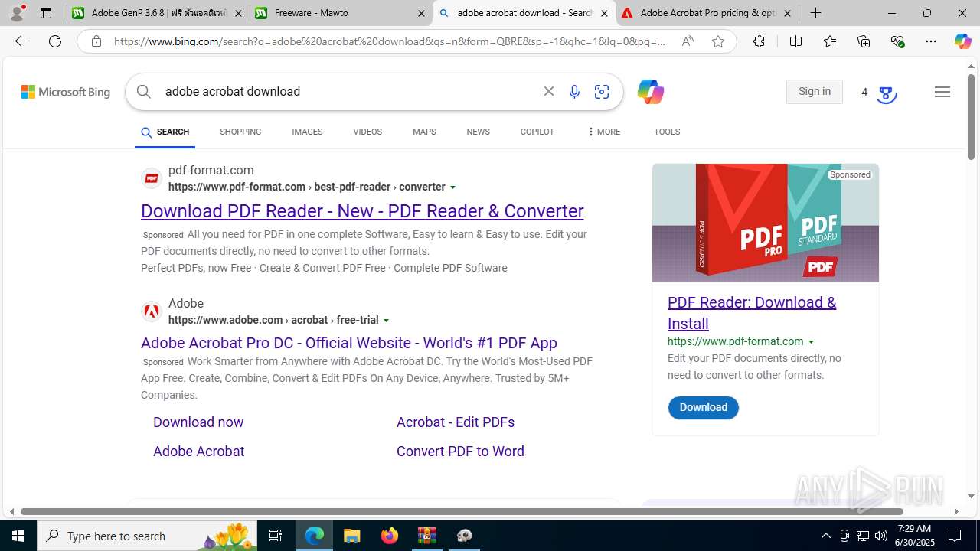Screen dimensions: 980x551
Task: Select the COPILOT search tab
Action: pos(537,132)
